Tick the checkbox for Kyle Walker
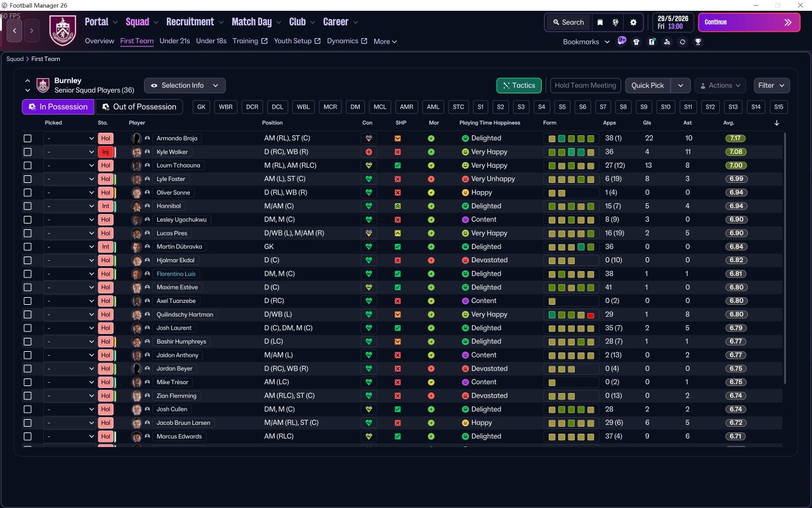The height and width of the screenshot is (508, 812). (27, 152)
